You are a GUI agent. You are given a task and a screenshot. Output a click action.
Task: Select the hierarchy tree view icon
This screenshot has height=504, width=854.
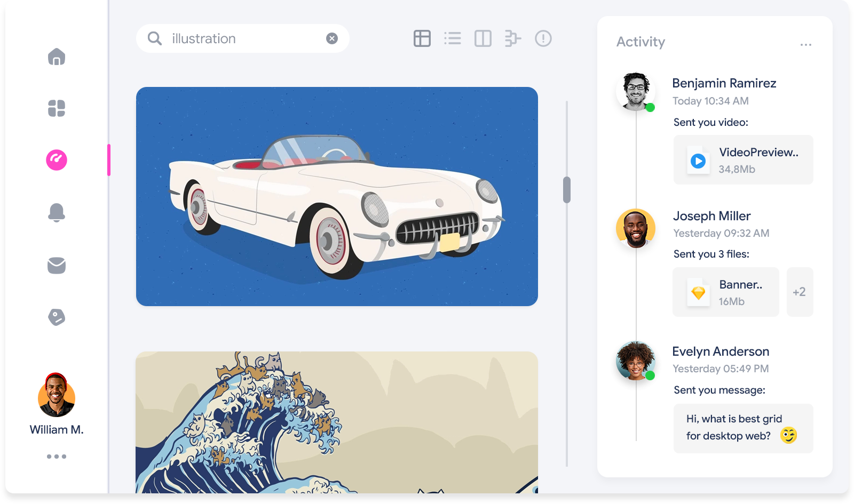tap(512, 38)
